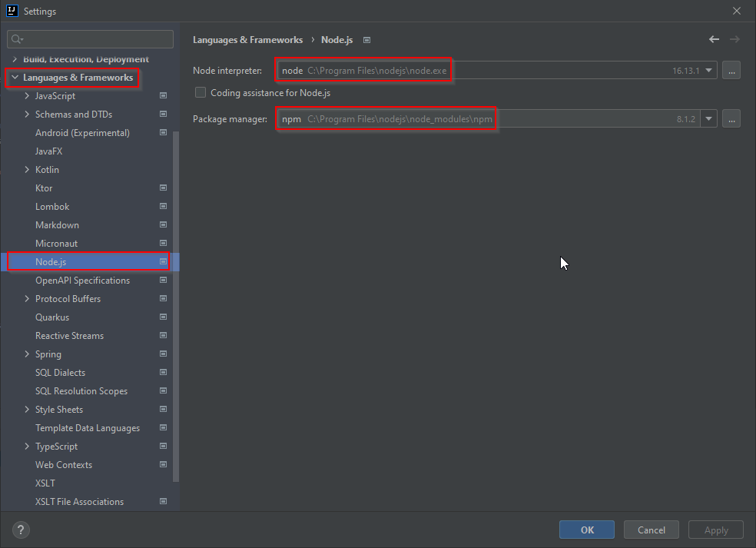The height and width of the screenshot is (548, 756).
Task: Click the back navigation arrow
Action: coord(713,39)
